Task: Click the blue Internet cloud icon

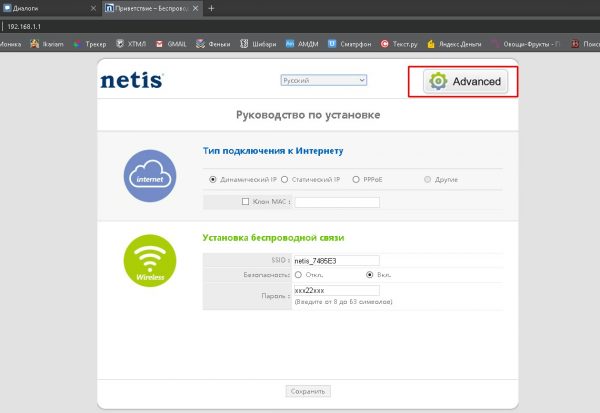Action: pos(149,178)
